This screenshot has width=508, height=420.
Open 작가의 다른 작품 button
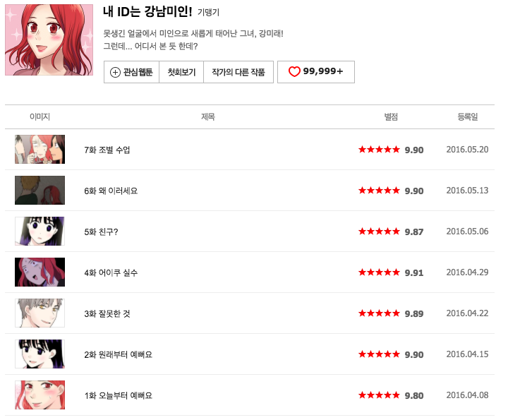click(x=238, y=73)
